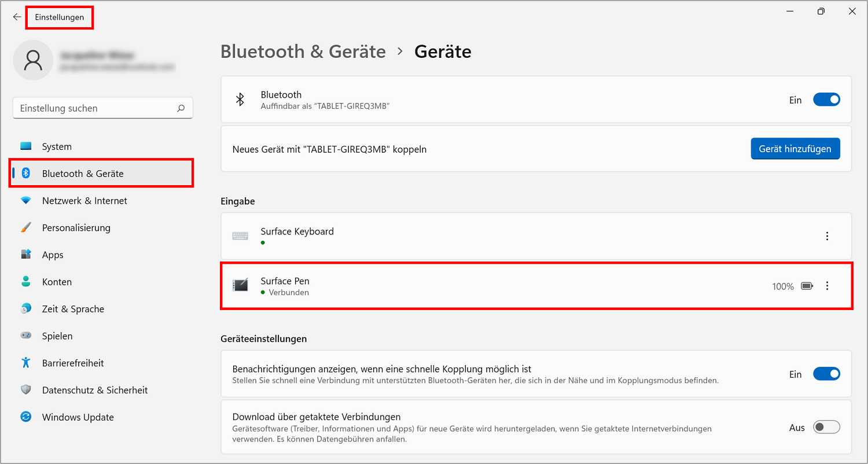Click the Einstellung suchen search field

pos(103,108)
